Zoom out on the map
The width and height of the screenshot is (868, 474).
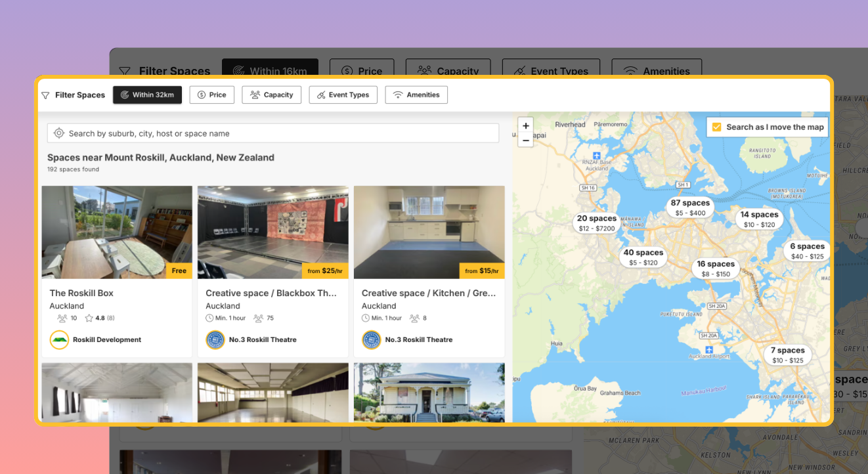pos(525,140)
